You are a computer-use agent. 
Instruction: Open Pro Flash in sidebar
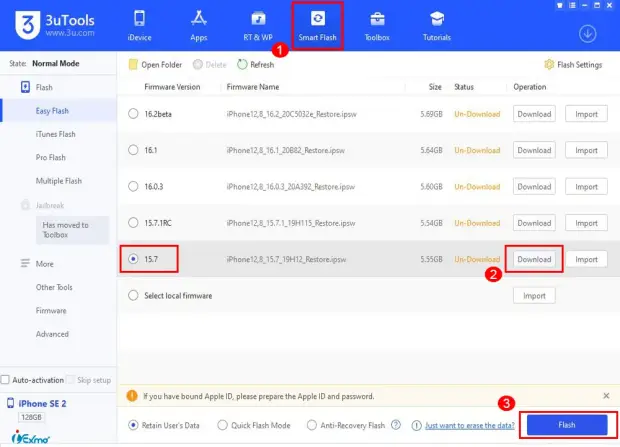click(51, 157)
